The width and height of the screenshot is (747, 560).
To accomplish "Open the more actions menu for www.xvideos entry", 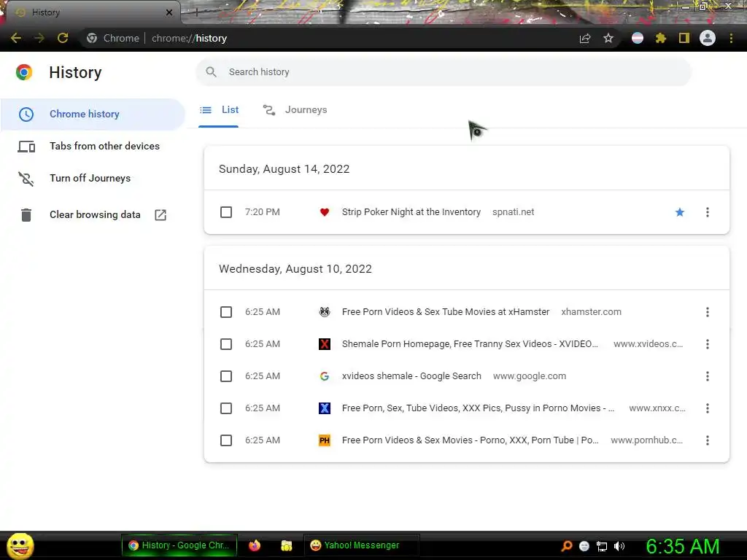I will pyautogui.click(x=708, y=344).
